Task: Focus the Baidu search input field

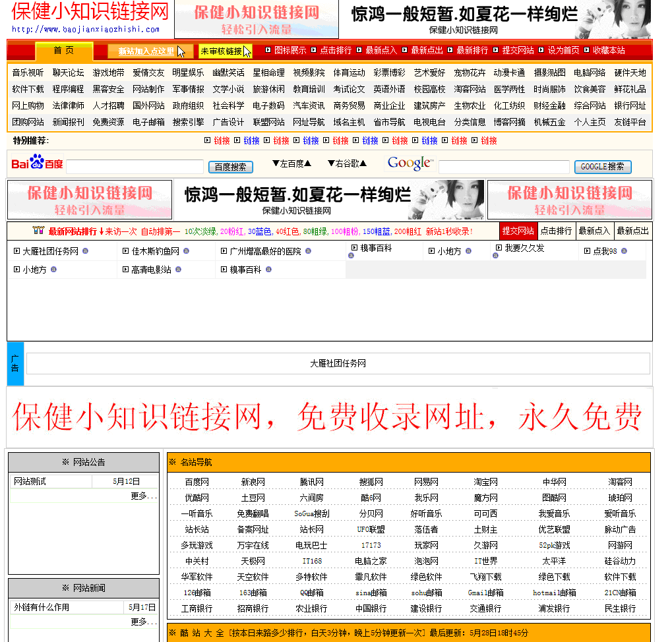Action: (x=135, y=167)
